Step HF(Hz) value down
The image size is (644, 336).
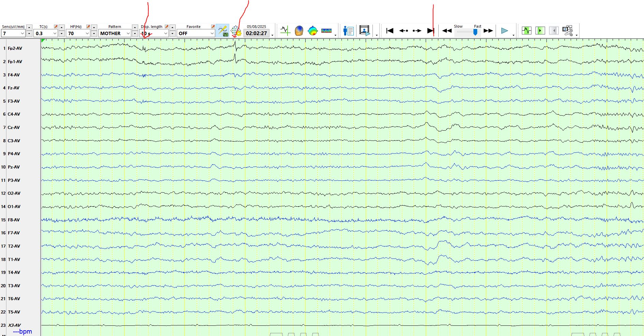pyautogui.click(x=94, y=33)
